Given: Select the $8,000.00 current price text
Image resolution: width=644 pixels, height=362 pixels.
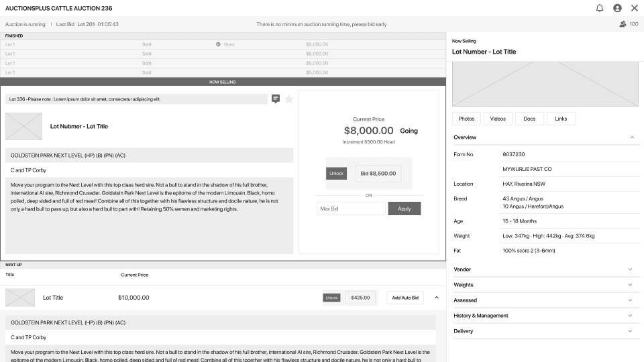Looking at the screenshot, I should 368,131.
